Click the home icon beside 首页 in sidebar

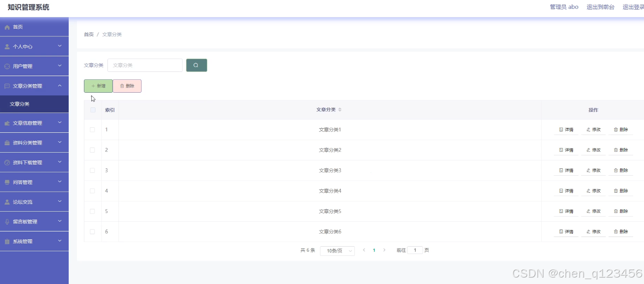[7, 27]
